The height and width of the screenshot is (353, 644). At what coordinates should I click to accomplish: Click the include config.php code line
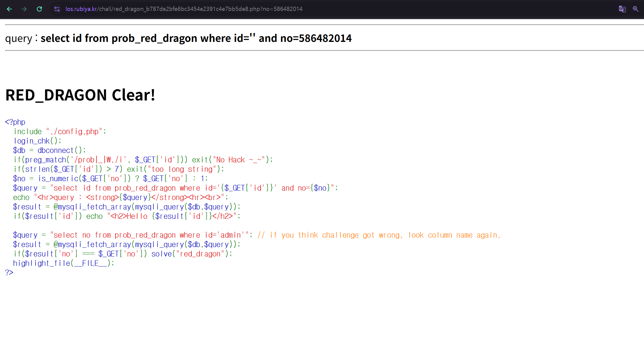tap(60, 131)
